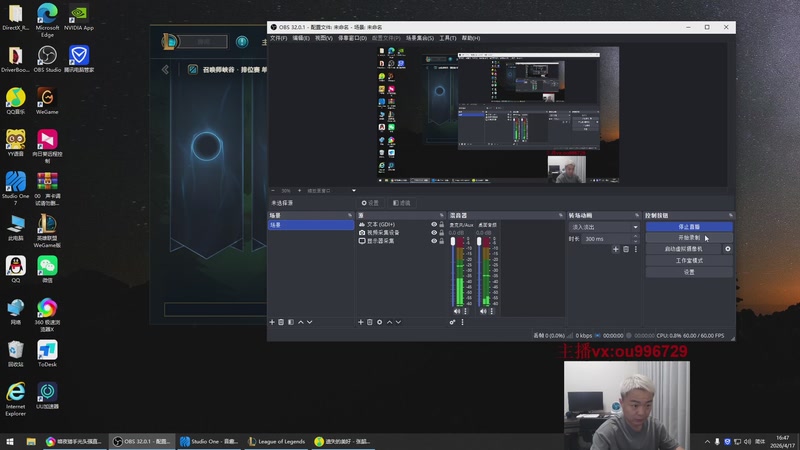Lock the 显示器采集 source
Image resolution: width=800 pixels, height=450 pixels.
tap(442, 241)
